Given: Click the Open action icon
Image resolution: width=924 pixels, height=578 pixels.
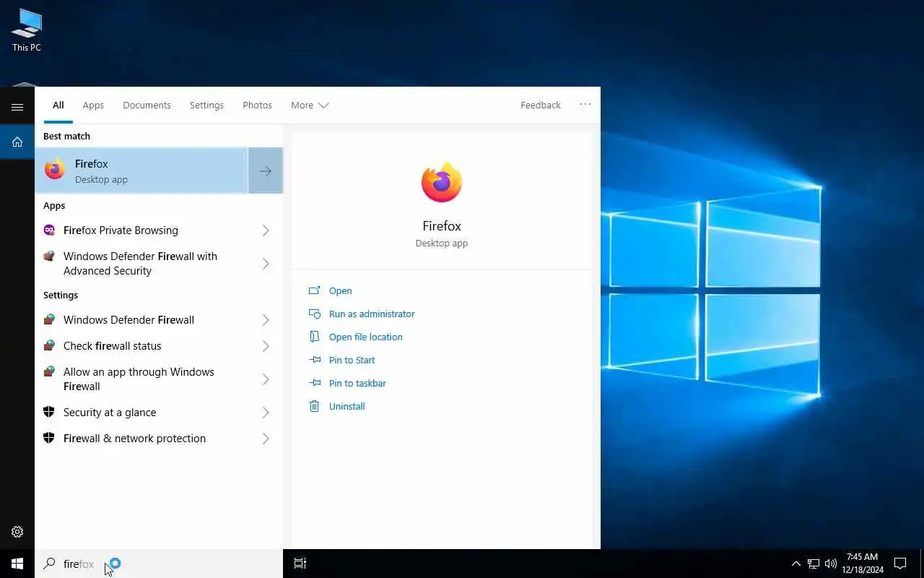Looking at the screenshot, I should 314,290.
